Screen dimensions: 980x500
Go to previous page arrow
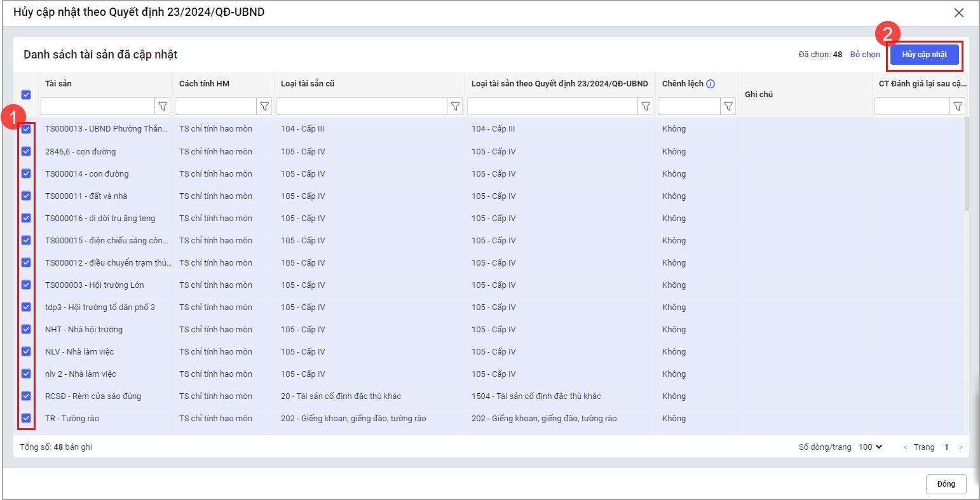(905, 447)
